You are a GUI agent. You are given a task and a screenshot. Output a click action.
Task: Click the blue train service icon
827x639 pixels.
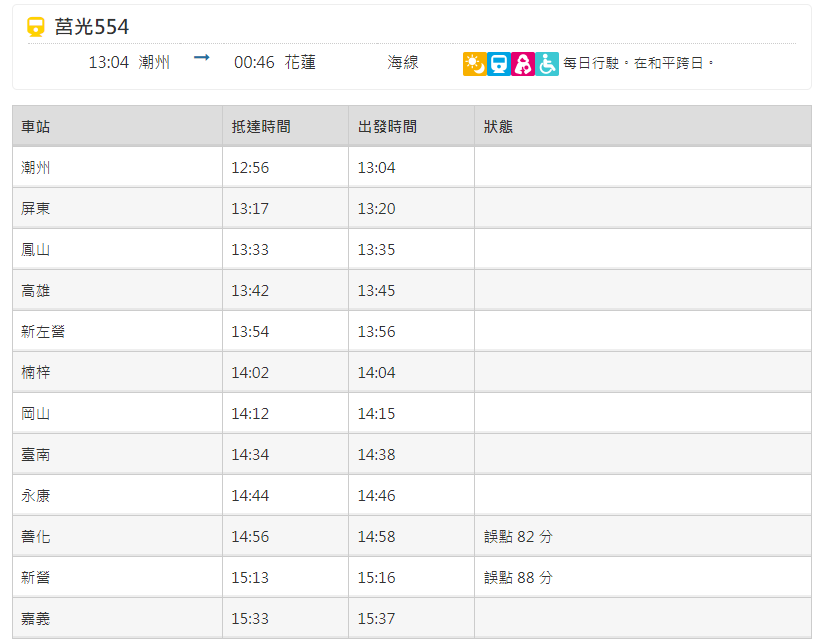[498, 64]
